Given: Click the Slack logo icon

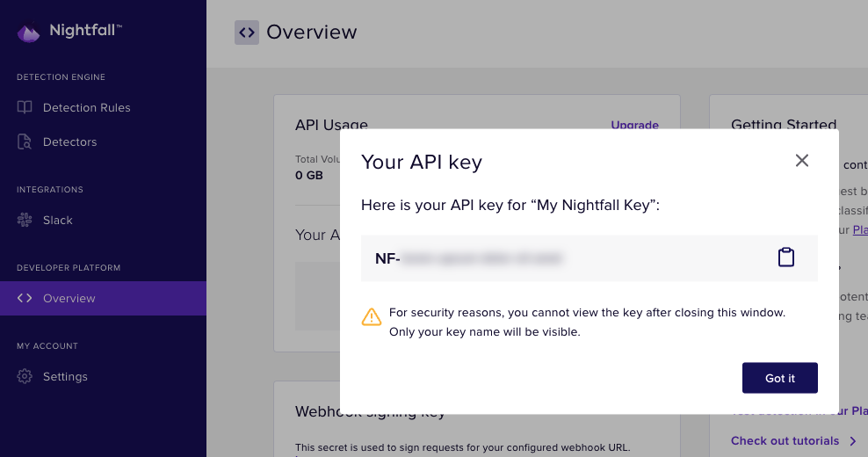Looking at the screenshot, I should coord(25,220).
